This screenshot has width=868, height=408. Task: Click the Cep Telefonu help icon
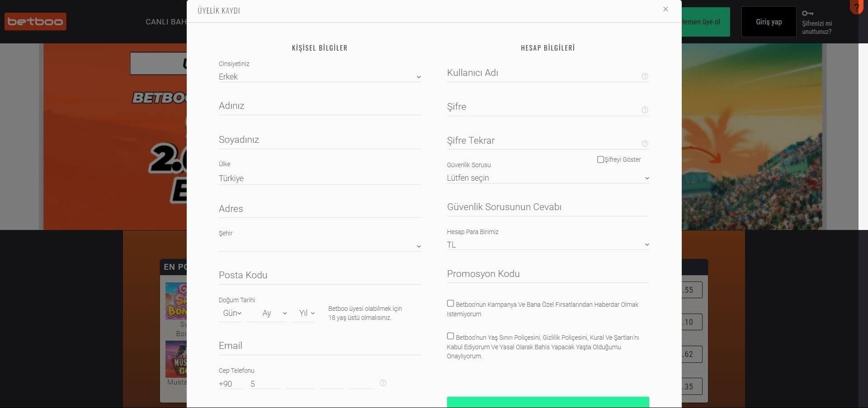pos(383,383)
